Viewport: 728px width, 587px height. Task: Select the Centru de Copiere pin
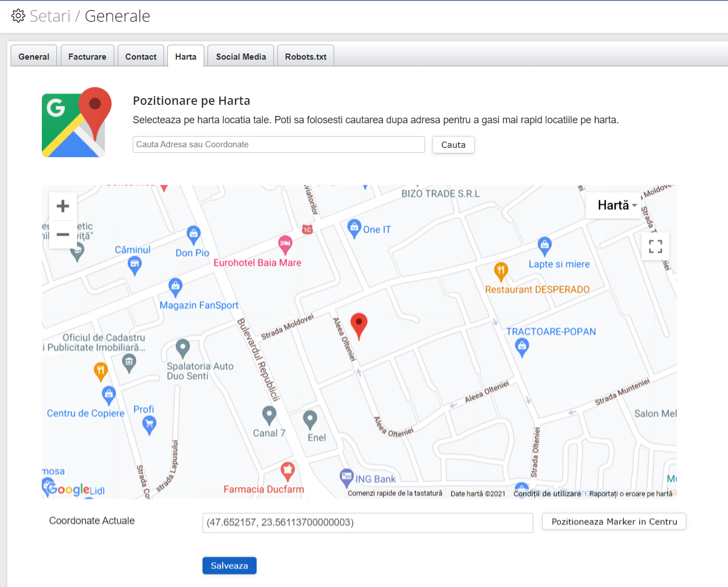(x=109, y=396)
